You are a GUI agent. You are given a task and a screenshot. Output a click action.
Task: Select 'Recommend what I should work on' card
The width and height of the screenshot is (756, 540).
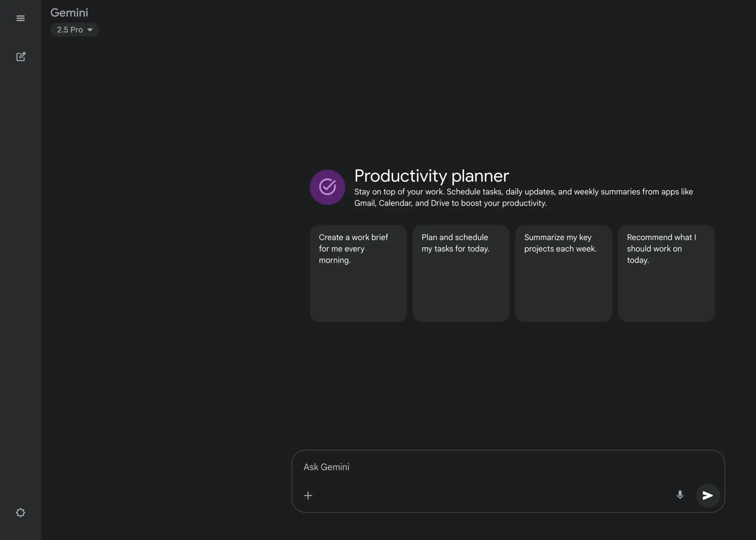click(666, 274)
